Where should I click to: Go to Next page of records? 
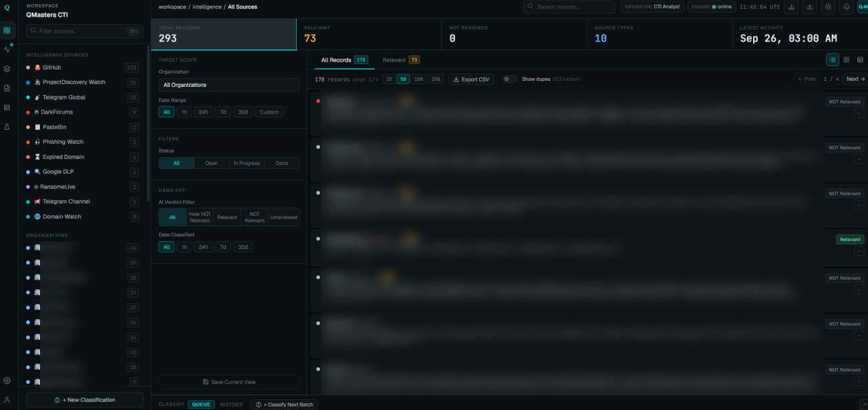(855, 79)
